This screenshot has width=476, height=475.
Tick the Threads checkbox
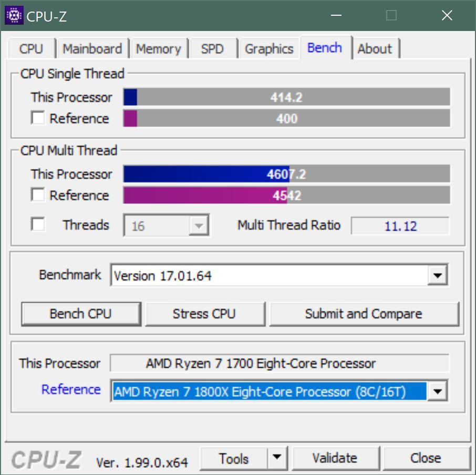pos(38,224)
